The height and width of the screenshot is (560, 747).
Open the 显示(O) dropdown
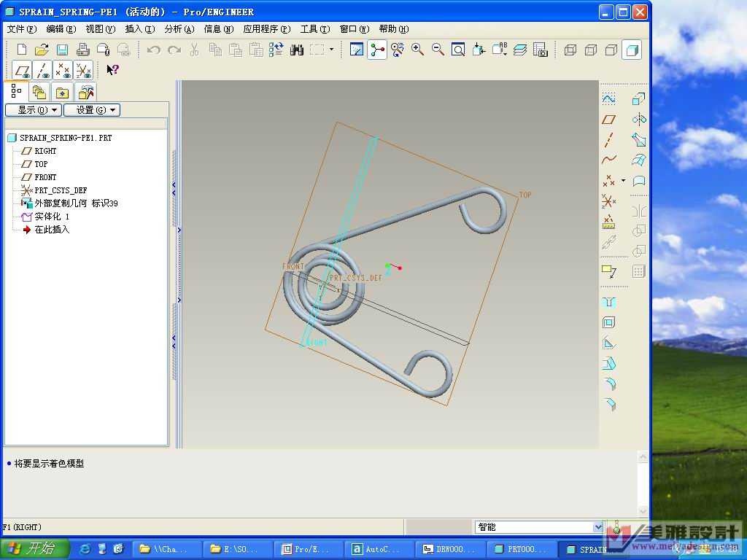click(x=34, y=110)
